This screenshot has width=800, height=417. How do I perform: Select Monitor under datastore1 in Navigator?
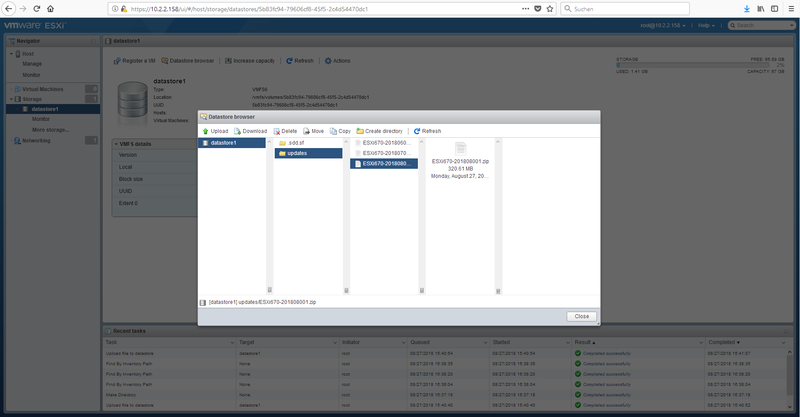[x=41, y=119]
